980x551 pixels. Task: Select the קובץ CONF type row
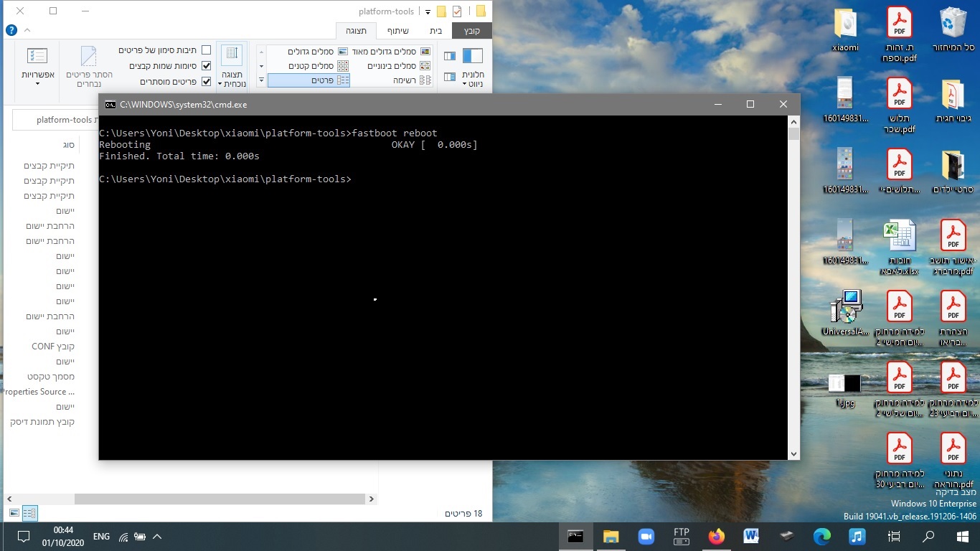pyautogui.click(x=53, y=347)
